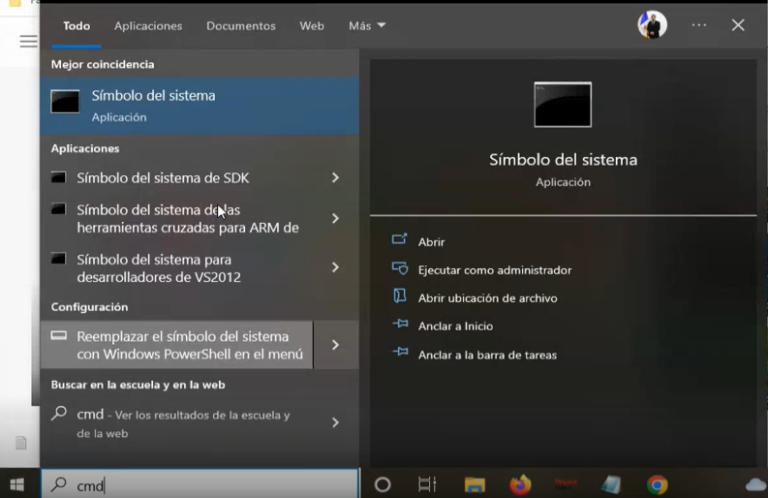Expand cmd web results arrow
Viewport: 768px width, 498px height.
(x=336, y=423)
